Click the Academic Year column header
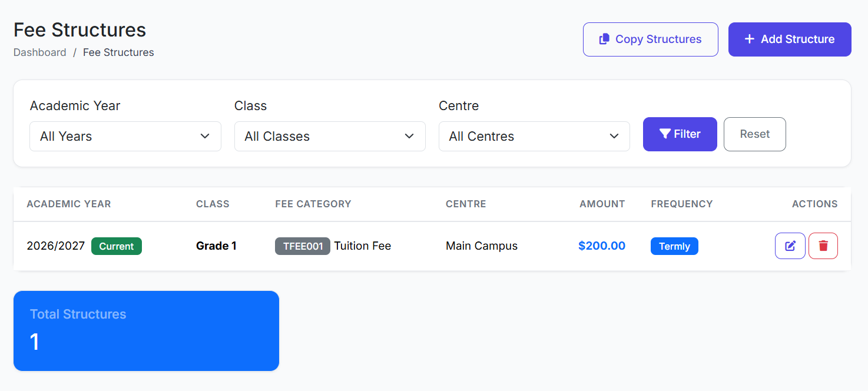 point(69,204)
